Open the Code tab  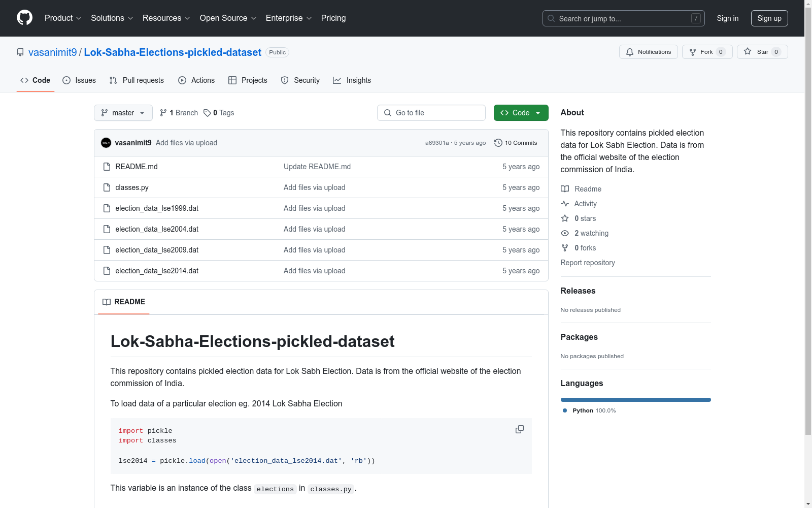[x=36, y=80]
